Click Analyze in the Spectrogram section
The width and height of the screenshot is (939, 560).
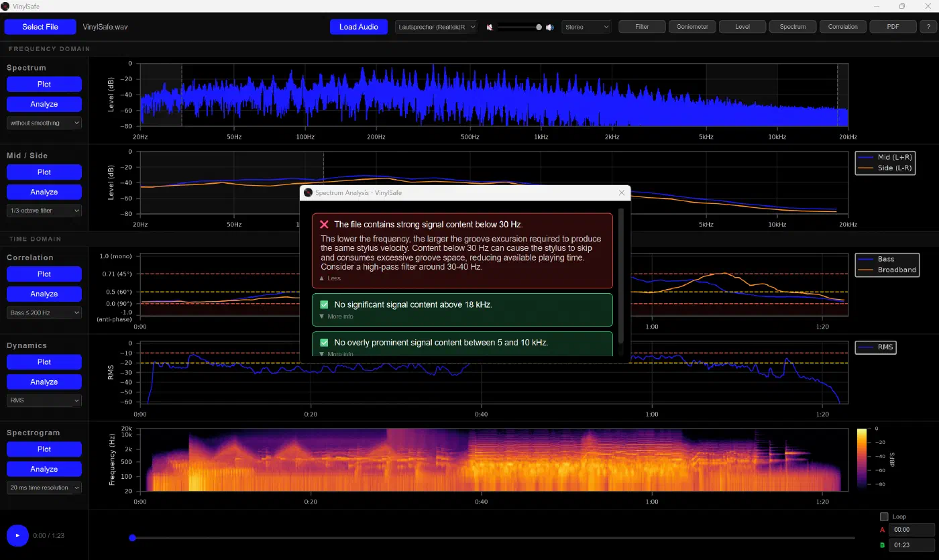[x=44, y=469]
